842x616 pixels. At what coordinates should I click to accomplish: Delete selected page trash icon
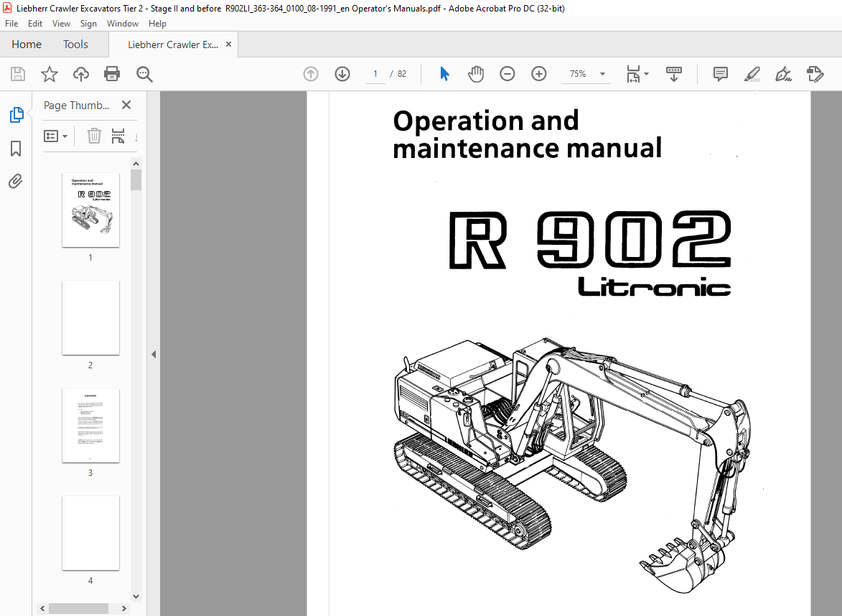pos(94,136)
